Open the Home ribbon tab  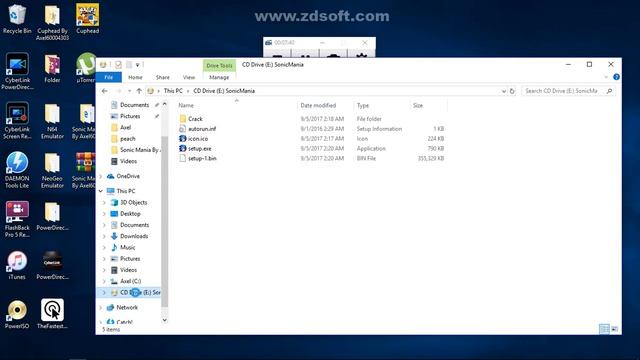tap(135, 77)
